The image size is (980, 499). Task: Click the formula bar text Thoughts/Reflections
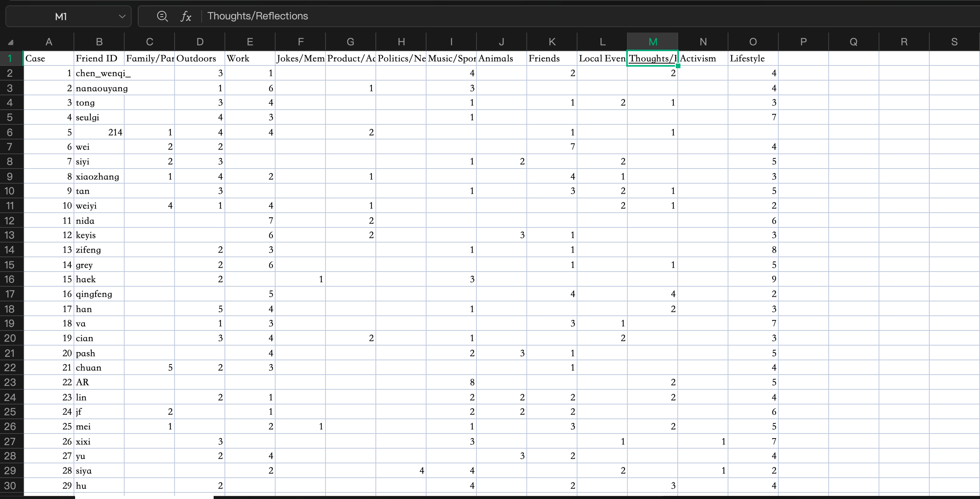tap(257, 16)
